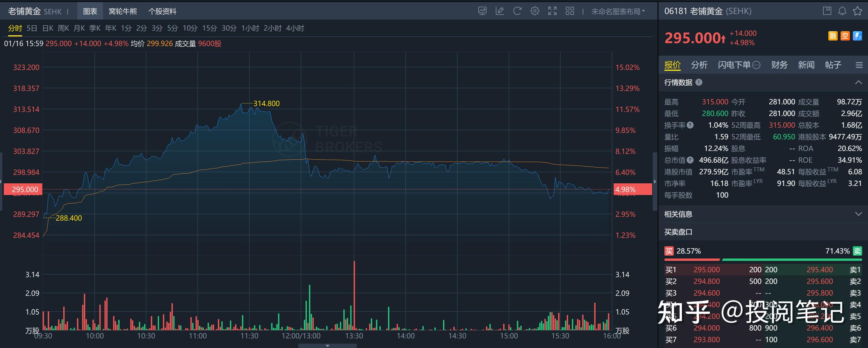Click the 288.400 low price label on chart
868x348 pixels.
(69, 218)
